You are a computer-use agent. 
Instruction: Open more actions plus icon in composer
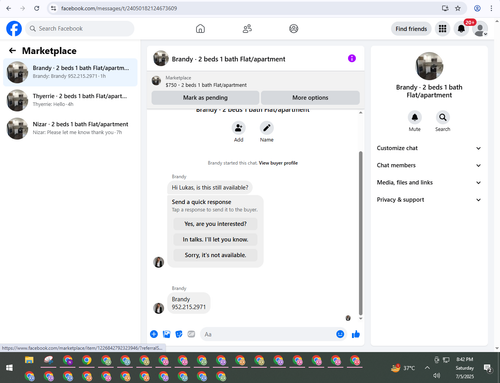(x=154, y=334)
